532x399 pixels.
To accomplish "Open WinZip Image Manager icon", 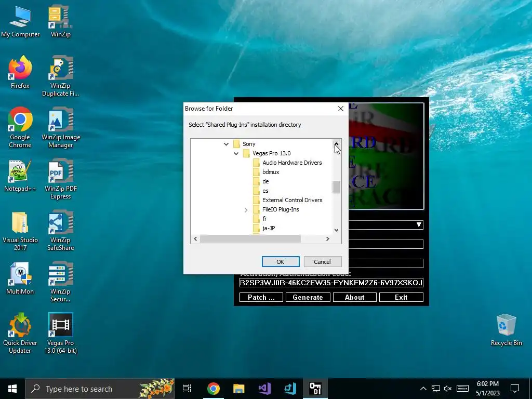I will coord(60,128).
